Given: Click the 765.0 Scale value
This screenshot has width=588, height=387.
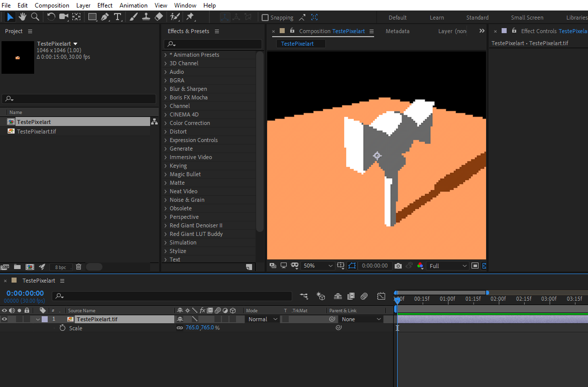Looking at the screenshot, I should pos(192,328).
